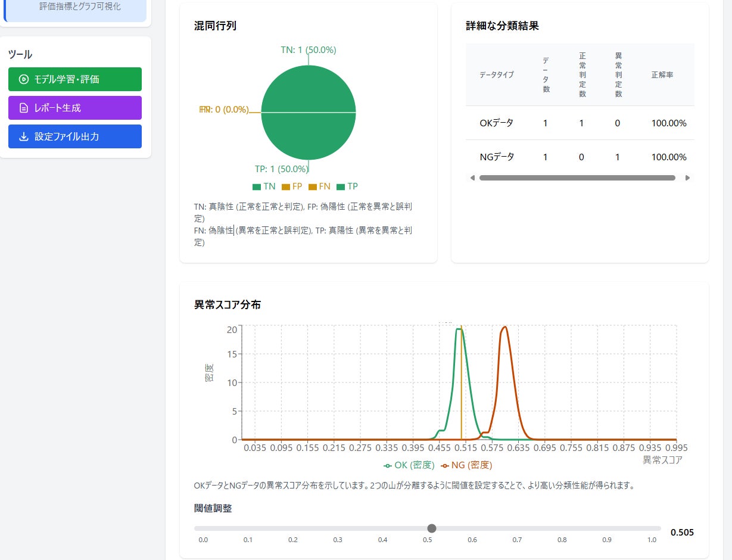Click the 評価指標とグラフ可視化 sidebar item

point(80,6)
